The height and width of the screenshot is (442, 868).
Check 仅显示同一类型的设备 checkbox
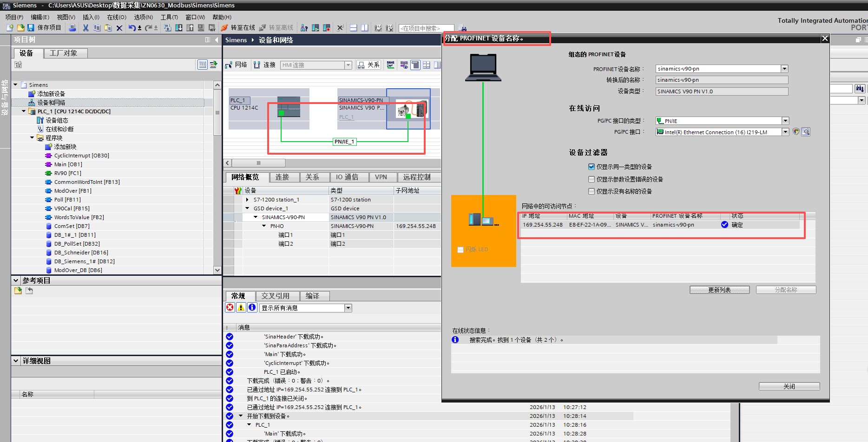592,167
